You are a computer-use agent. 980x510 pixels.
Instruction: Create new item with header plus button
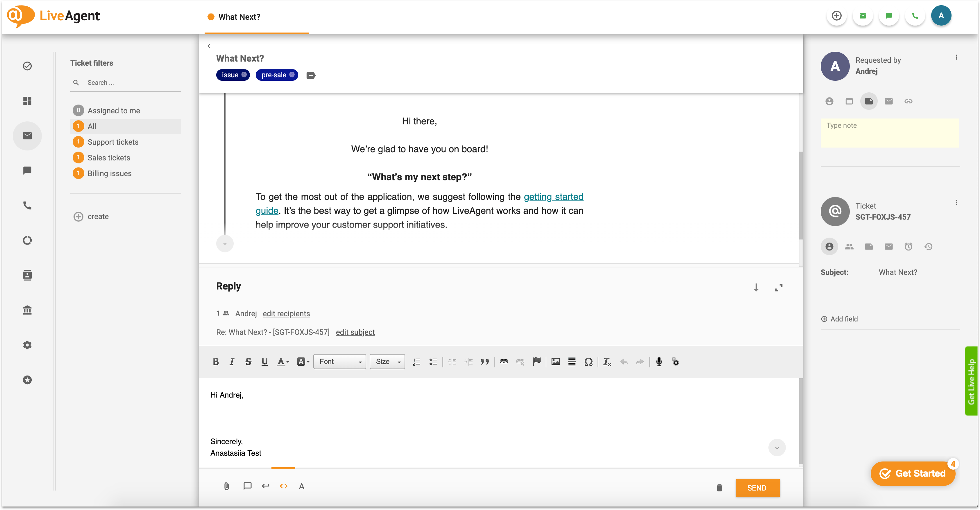[836, 16]
